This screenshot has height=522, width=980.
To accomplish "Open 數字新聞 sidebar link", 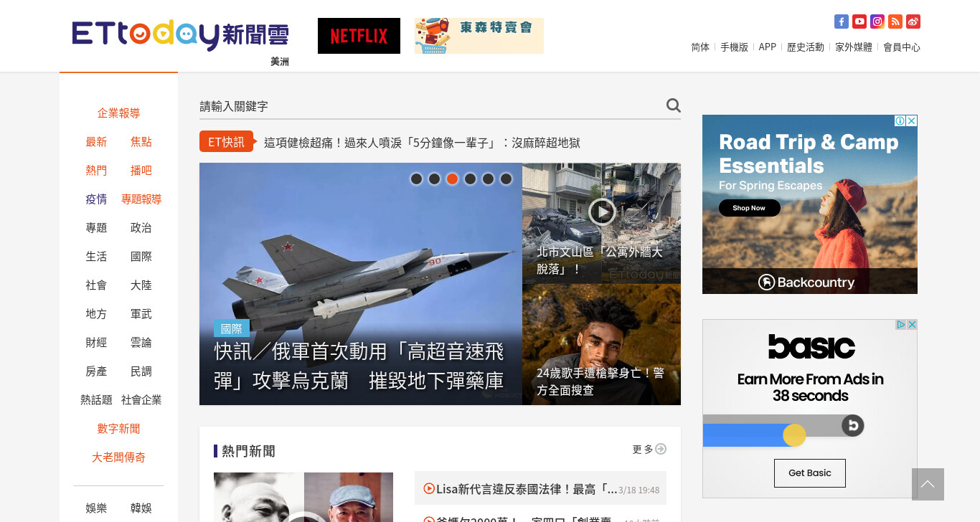I will coord(118,429).
